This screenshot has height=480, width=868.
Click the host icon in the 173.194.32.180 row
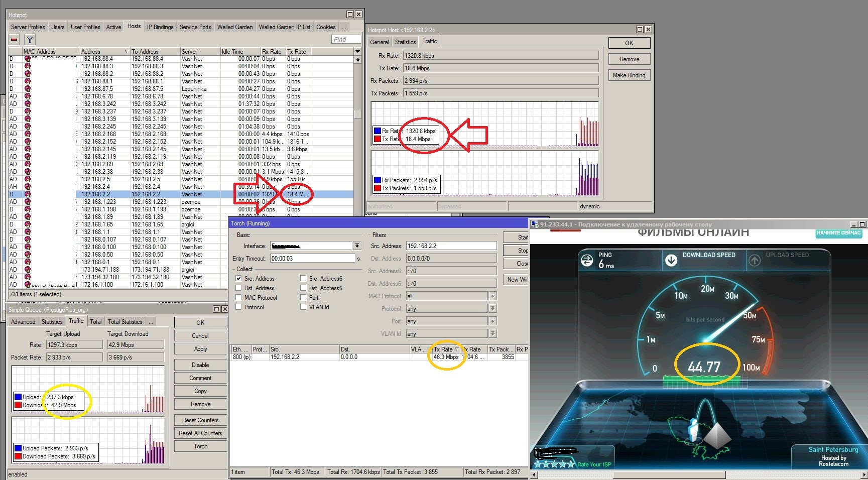(27, 277)
